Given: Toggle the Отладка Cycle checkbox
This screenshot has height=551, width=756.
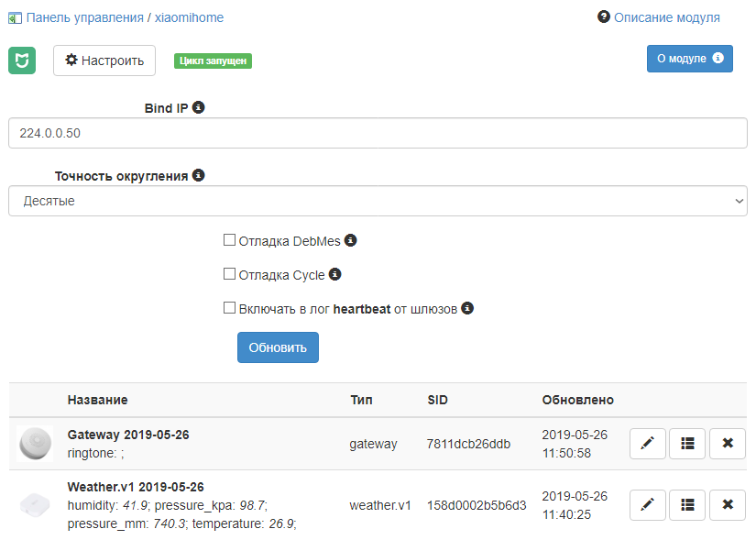Looking at the screenshot, I should (x=230, y=274).
